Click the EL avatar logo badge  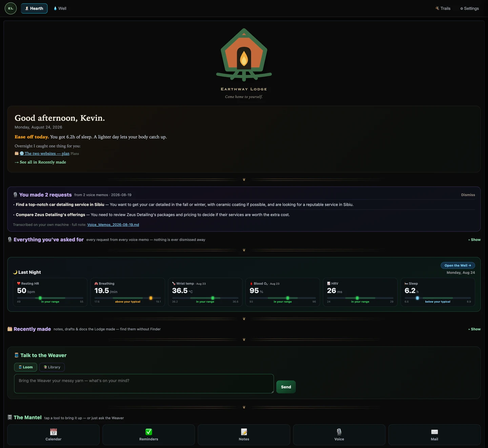tap(11, 8)
